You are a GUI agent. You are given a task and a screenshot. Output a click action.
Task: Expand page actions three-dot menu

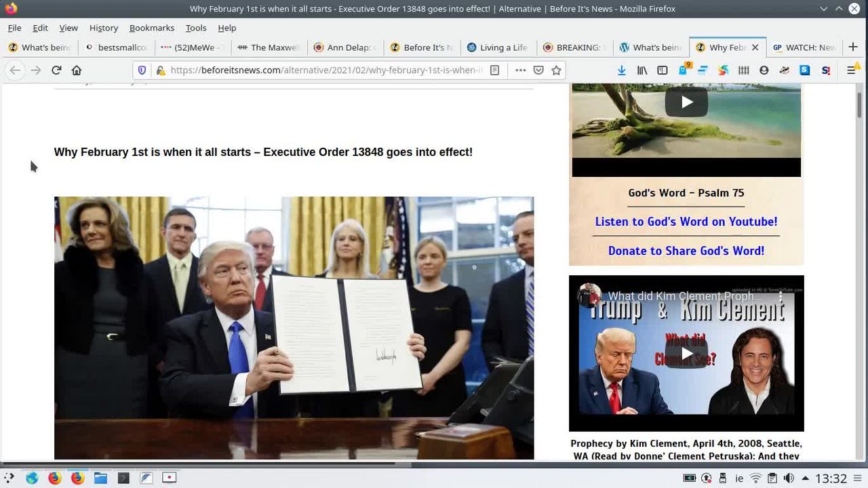[520, 70]
